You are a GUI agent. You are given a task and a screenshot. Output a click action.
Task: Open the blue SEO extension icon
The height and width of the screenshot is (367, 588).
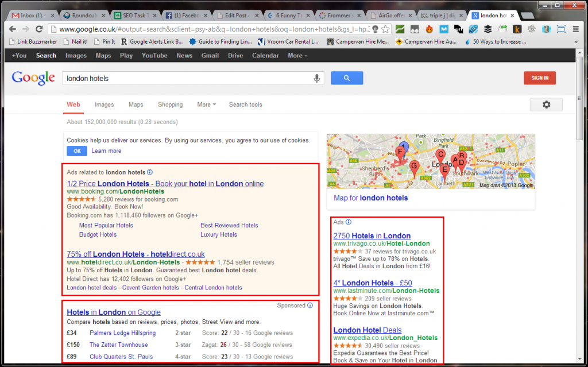pyautogui.click(x=473, y=29)
